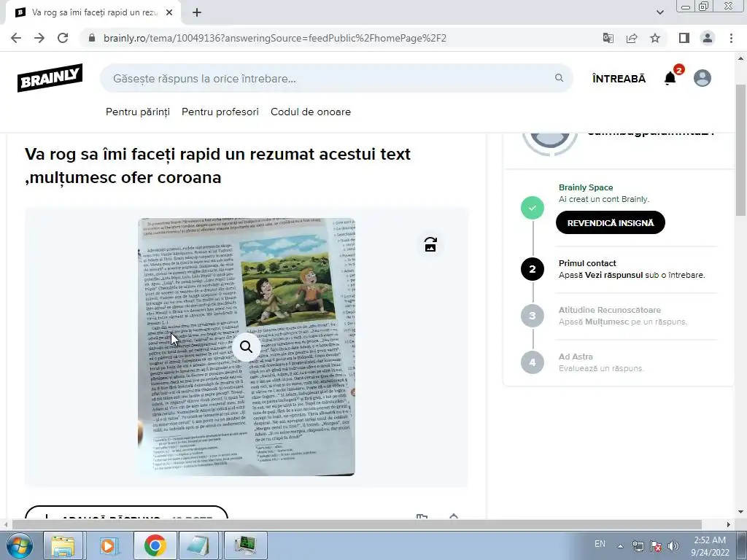Click the Primul contact step title
747x560 pixels.
tap(587, 263)
